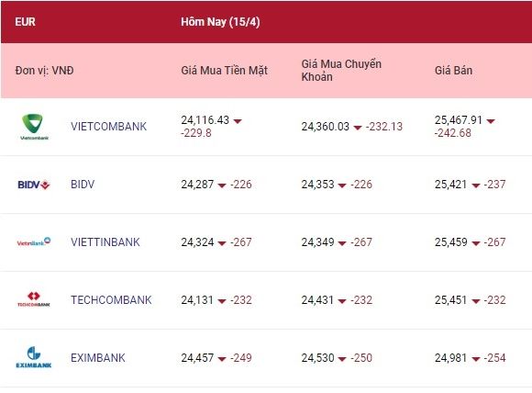Open the EXIMBANK bank name link
532x393 pixels.
[98, 357]
